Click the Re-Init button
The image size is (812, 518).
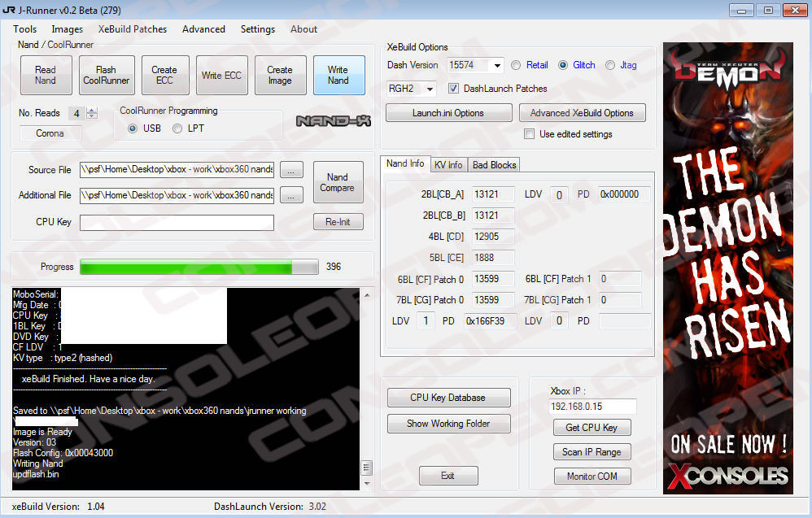click(x=338, y=221)
